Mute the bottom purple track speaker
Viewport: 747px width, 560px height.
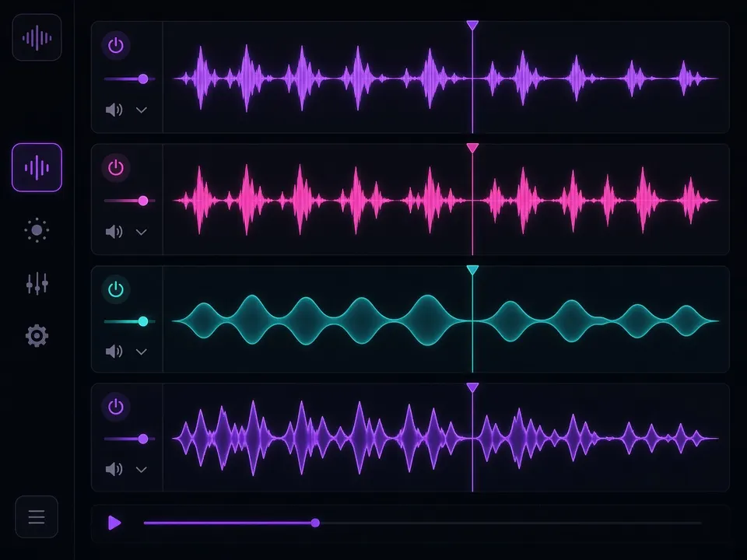click(x=114, y=469)
